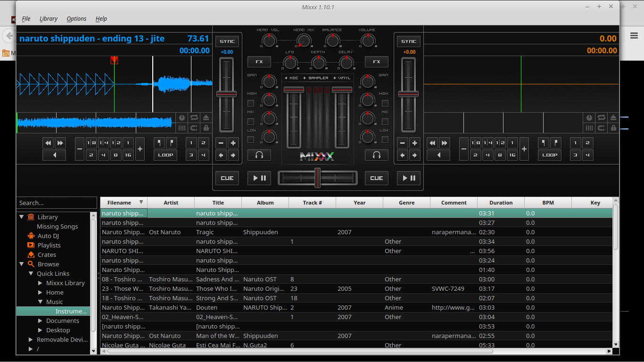Click the right deck repeat icon
The width and height of the screenshot is (644, 362).
601,117
